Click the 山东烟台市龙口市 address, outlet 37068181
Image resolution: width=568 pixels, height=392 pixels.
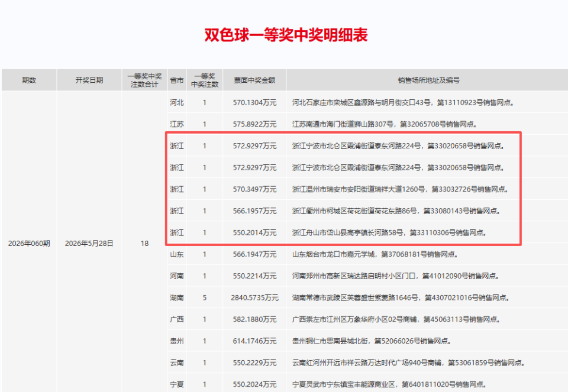(x=375, y=254)
